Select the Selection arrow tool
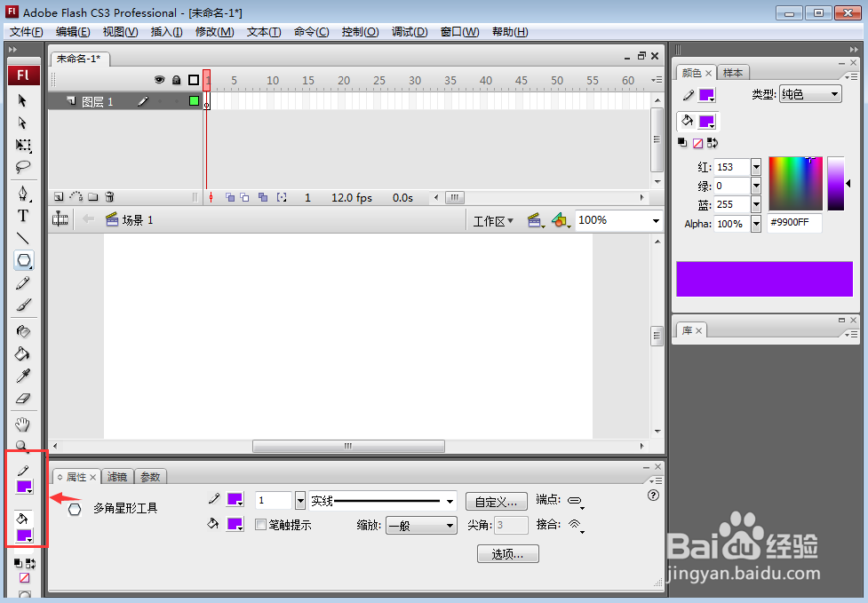868x603 pixels. click(23, 100)
